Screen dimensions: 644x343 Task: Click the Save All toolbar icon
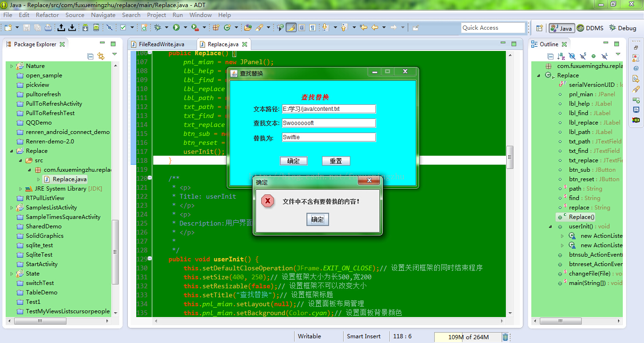coord(37,27)
